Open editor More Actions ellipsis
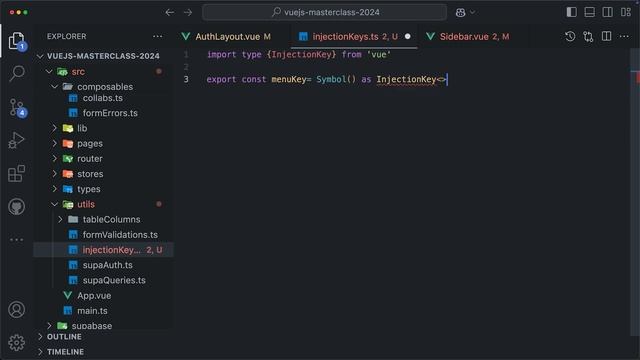Screen dimensions: 640x360 tap(624, 37)
